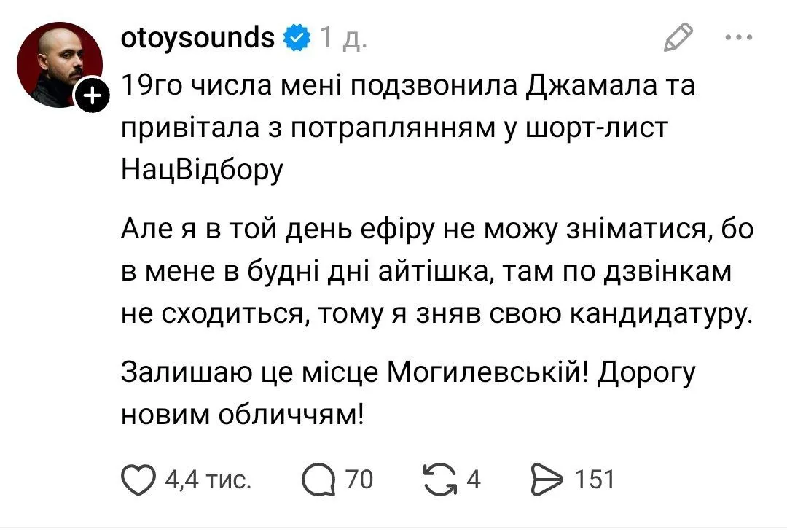This screenshot has height=532, width=787.
Task: Click the pencil edit icon
Action: tap(677, 38)
